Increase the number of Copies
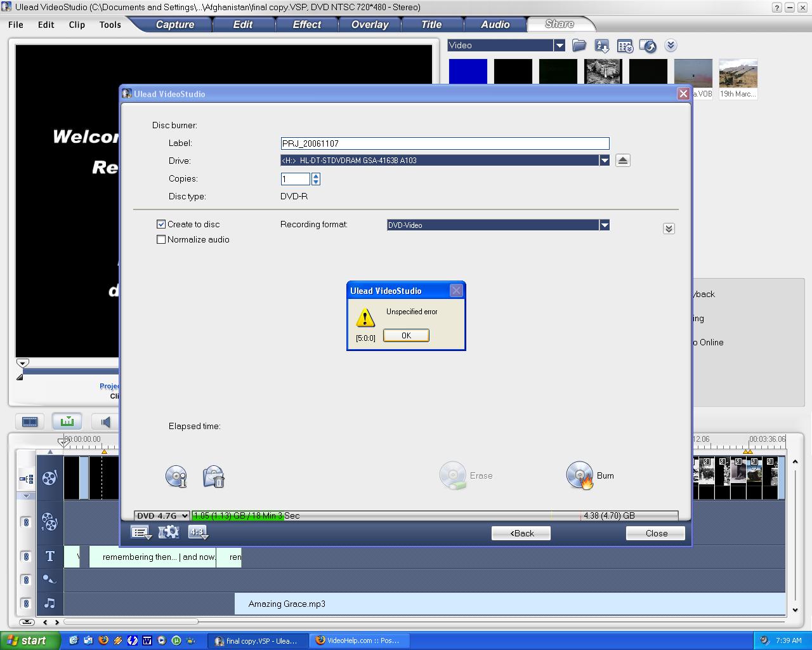Viewport: 812px width, 650px height. coord(316,176)
